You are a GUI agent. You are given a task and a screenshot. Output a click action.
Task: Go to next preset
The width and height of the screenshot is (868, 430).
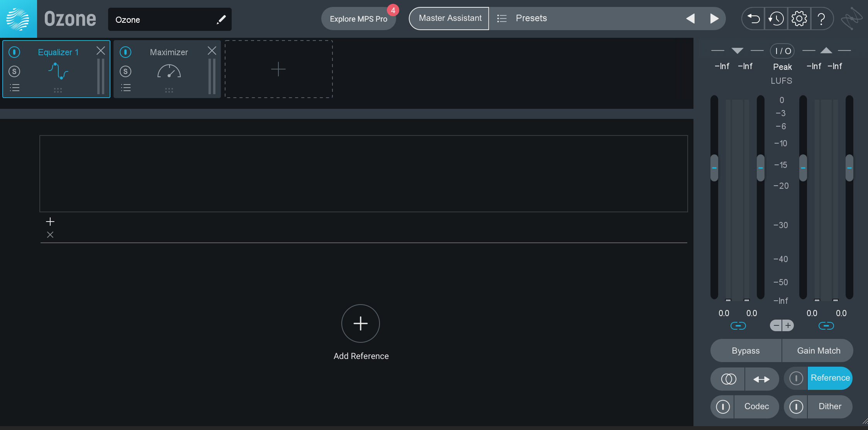coord(714,18)
